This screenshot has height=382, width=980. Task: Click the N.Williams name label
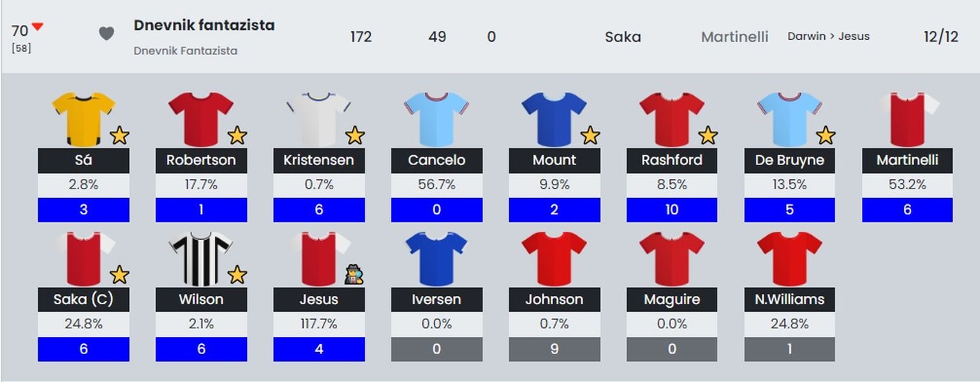click(x=789, y=300)
